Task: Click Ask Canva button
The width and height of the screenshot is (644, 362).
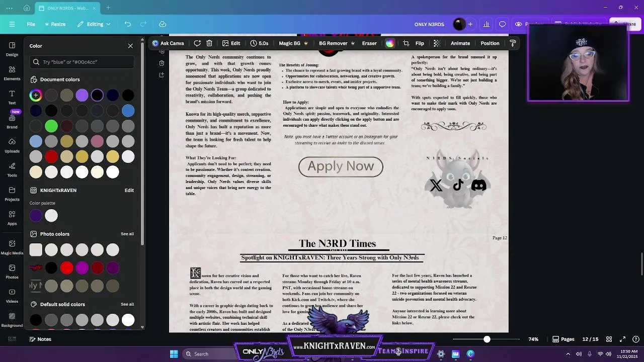Action: coord(168,43)
